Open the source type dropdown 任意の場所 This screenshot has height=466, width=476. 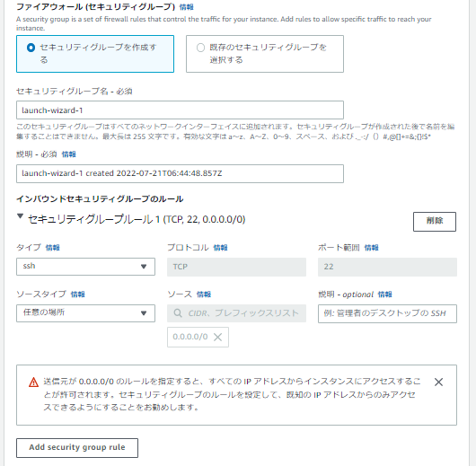click(x=85, y=313)
